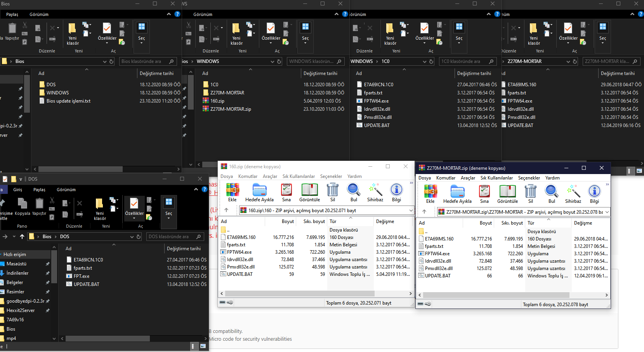Click the up arrow in DOS Explorer window
This screenshot has height=352, width=644.
pyautogui.click(x=22, y=236)
